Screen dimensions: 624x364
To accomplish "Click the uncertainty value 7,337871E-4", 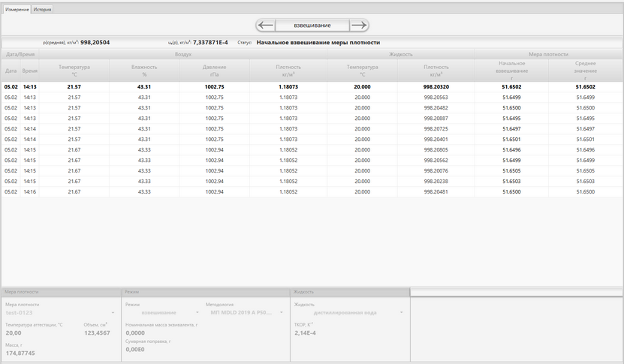I will (x=210, y=43).
